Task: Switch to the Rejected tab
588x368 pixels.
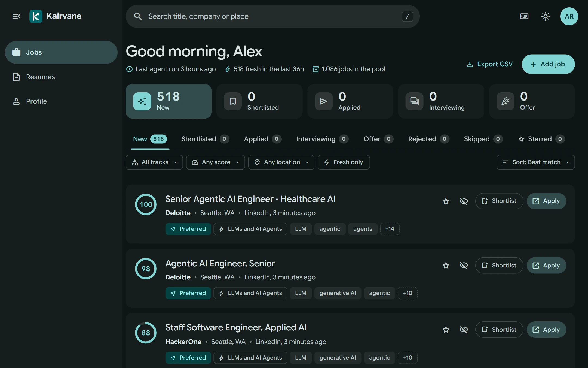Action: pos(429,139)
